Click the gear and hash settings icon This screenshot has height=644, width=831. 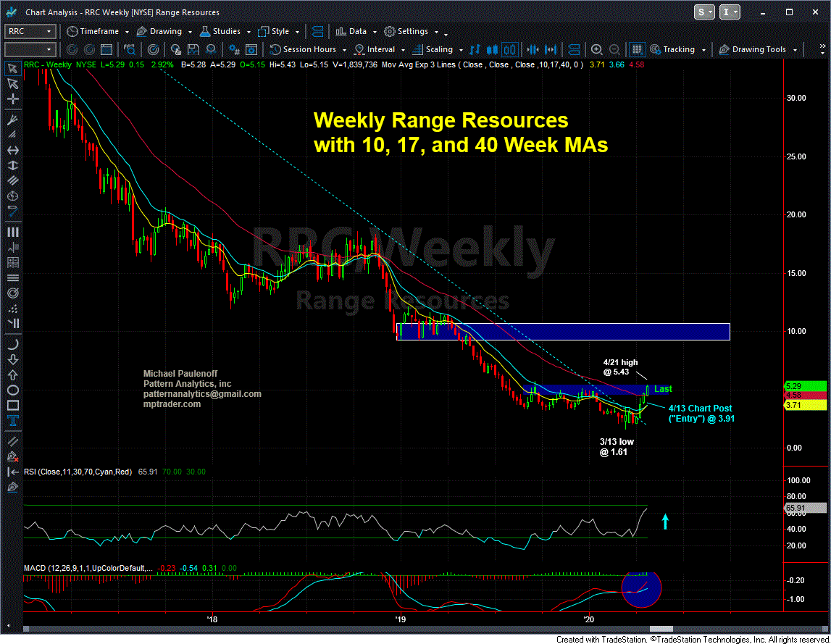pos(234,50)
